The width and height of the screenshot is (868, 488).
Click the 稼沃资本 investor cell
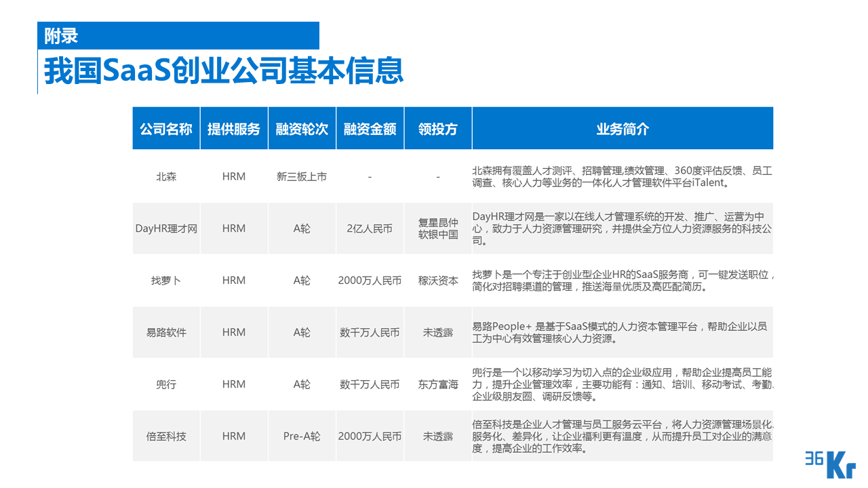(437, 280)
